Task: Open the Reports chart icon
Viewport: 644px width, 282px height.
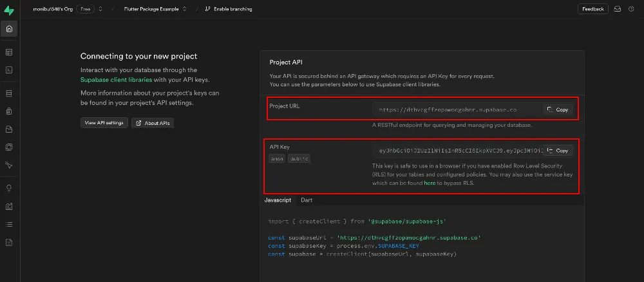Action: [9, 207]
